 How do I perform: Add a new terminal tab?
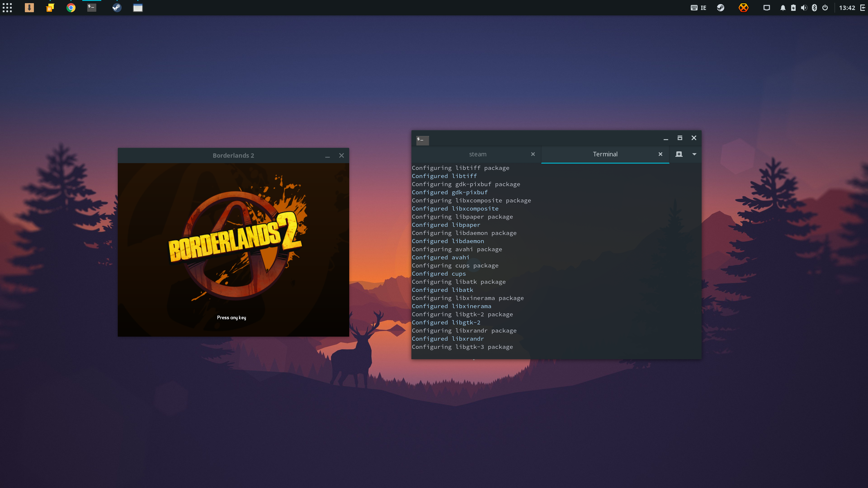pyautogui.click(x=679, y=154)
